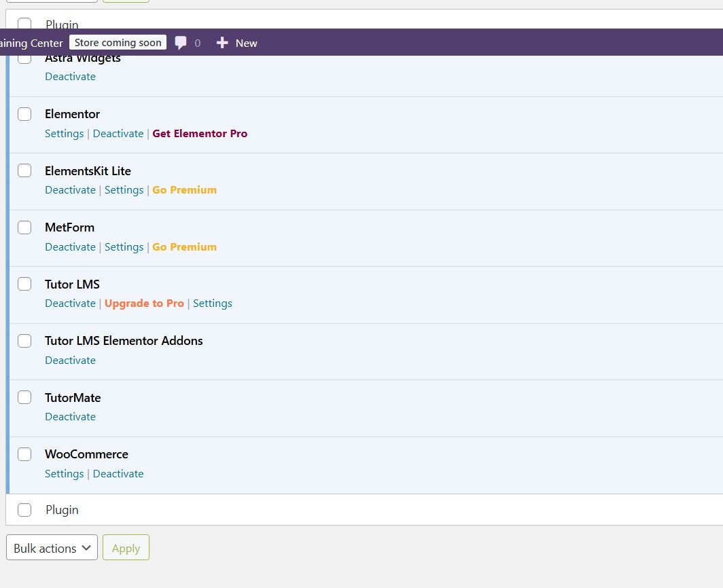The height and width of the screenshot is (588, 723).
Task: Click the Store coming soon badge
Action: pos(118,43)
